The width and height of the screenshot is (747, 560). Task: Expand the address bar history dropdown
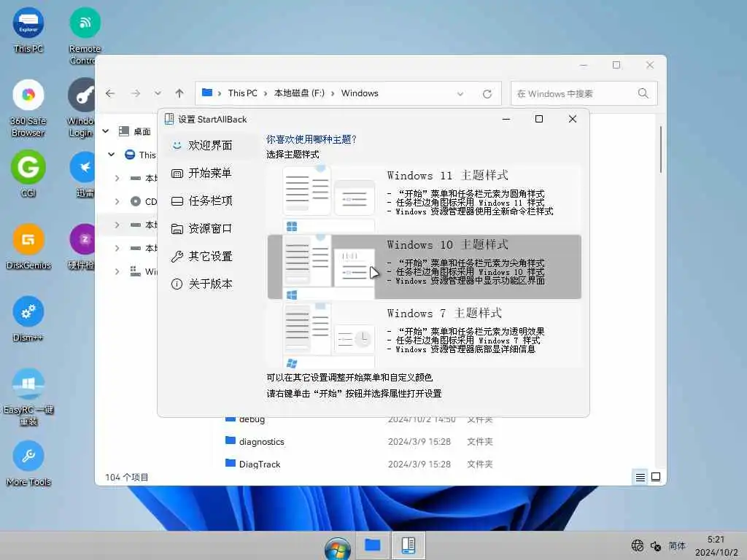click(460, 94)
